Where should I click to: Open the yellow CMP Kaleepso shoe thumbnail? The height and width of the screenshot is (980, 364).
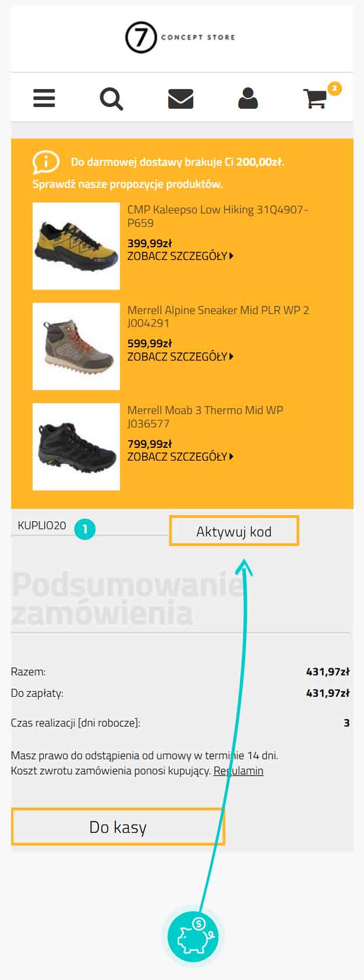point(76,246)
